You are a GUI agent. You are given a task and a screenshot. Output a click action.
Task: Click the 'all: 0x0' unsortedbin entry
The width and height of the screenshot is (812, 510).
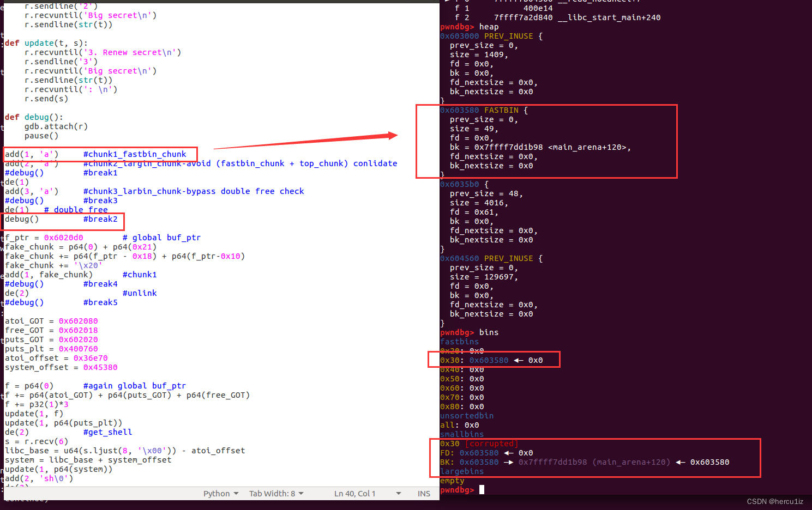[460, 425]
